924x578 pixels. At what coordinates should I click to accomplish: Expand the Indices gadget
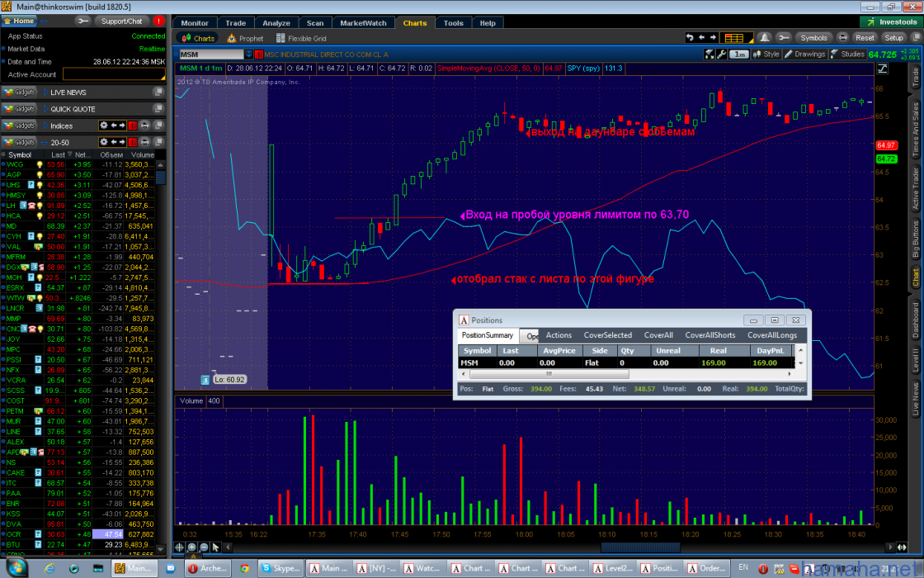point(46,126)
